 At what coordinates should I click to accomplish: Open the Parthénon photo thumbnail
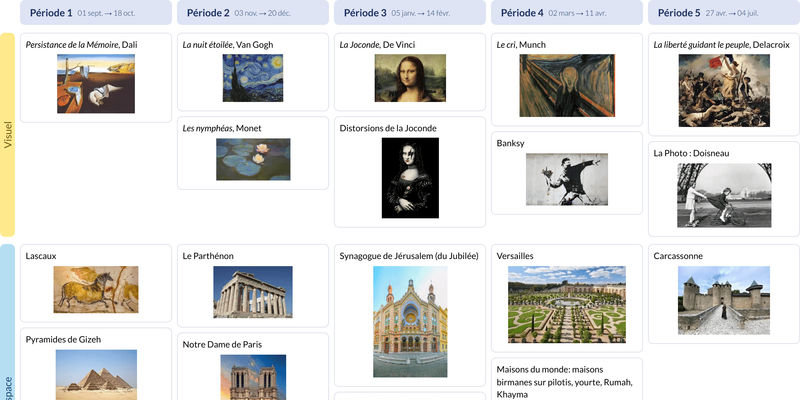253,292
